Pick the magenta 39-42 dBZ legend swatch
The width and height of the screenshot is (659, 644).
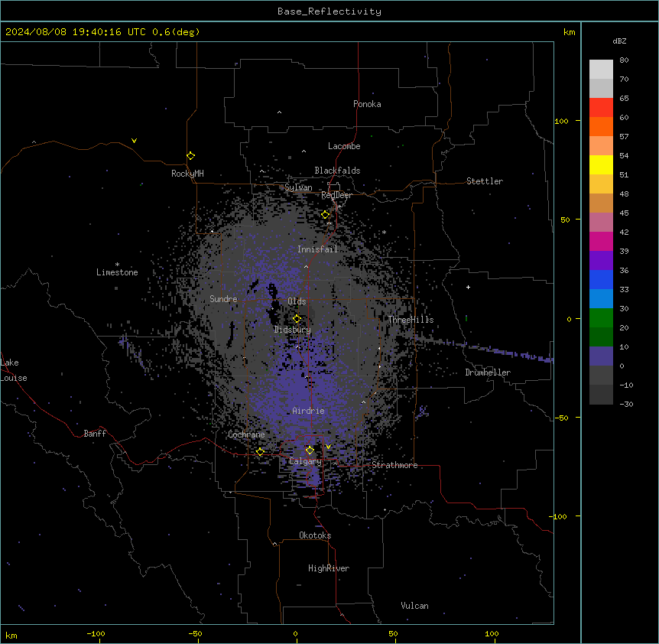point(601,241)
